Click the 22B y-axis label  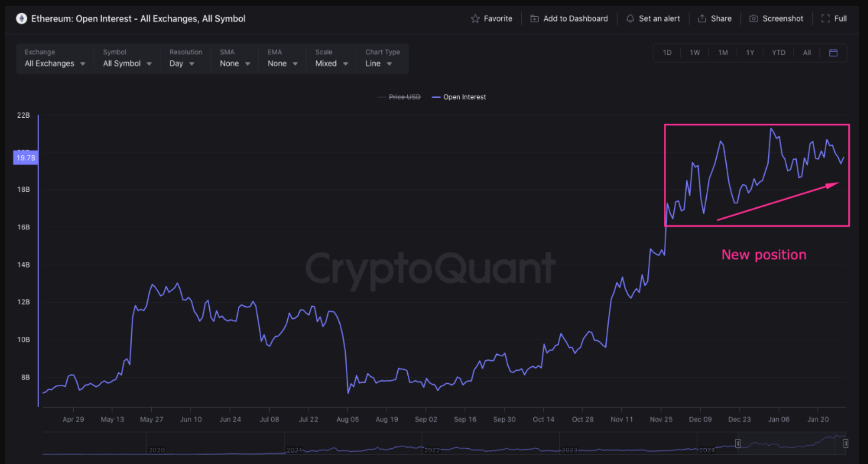23,115
